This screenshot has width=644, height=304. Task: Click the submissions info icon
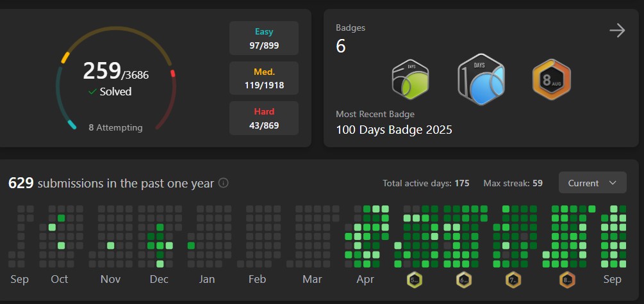pyautogui.click(x=223, y=183)
